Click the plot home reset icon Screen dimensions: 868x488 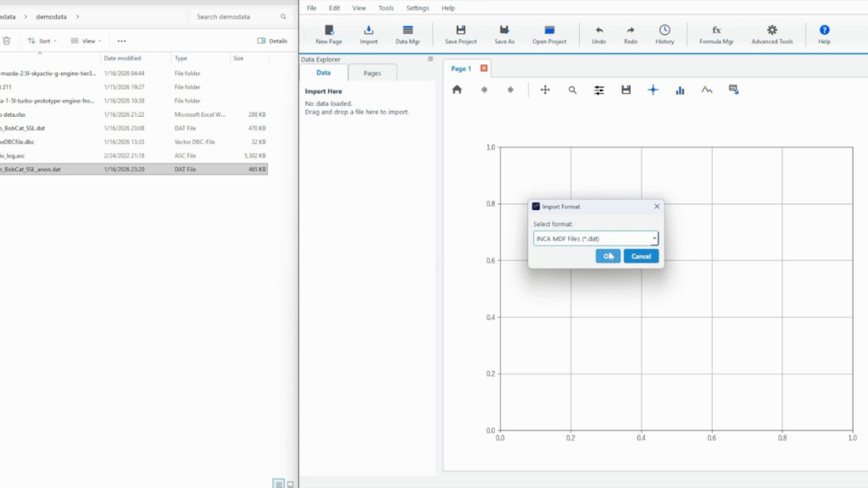(x=457, y=90)
